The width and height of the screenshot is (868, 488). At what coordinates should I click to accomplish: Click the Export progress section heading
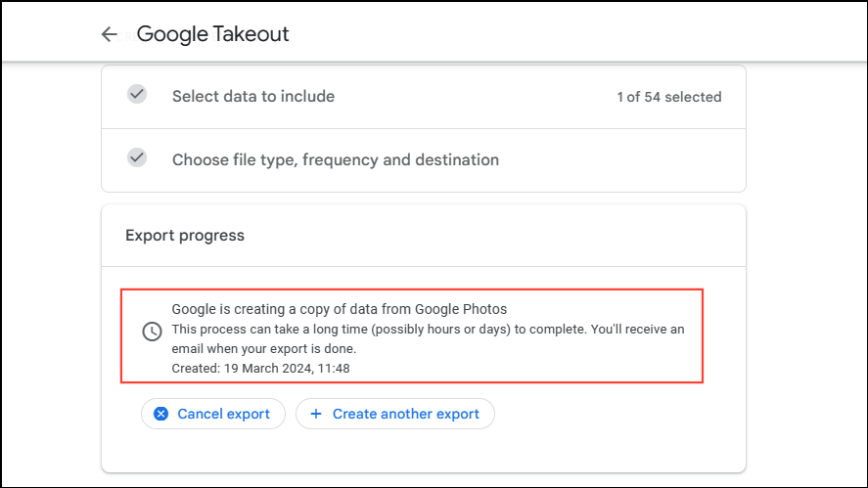(185, 236)
